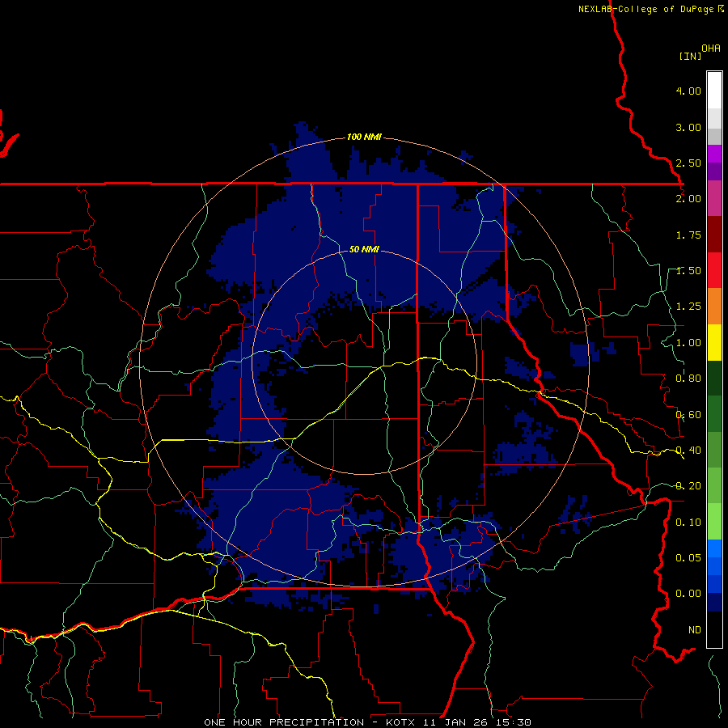The height and width of the screenshot is (728, 728).
Task: Click the 50 NMI range ring label
Action: [364, 249]
